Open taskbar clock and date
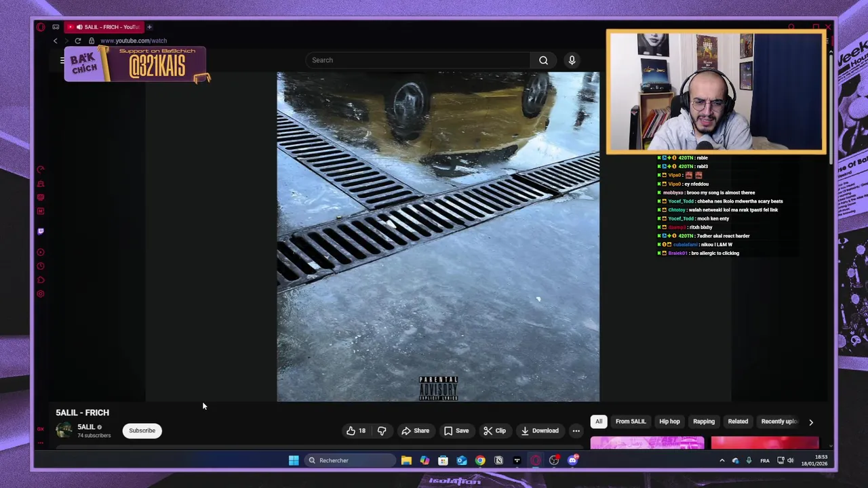This screenshot has width=868, height=488. tap(814, 461)
